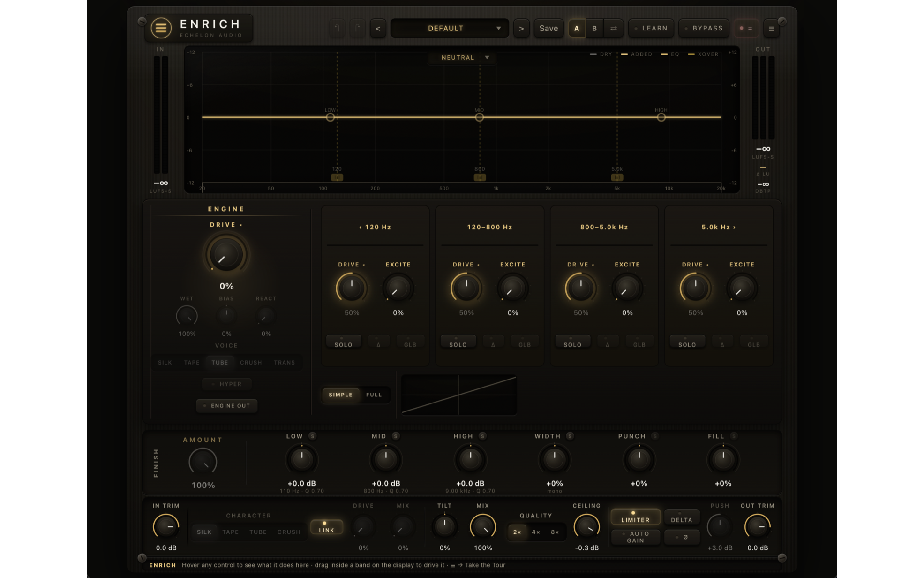The width and height of the screenshot is (924, 578).
Task: Toggle delta on the 120 Hz band
Action: coord(379,342)
